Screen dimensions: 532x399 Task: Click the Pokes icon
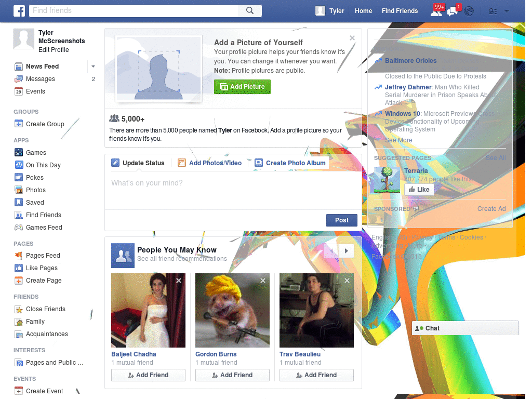19,178
